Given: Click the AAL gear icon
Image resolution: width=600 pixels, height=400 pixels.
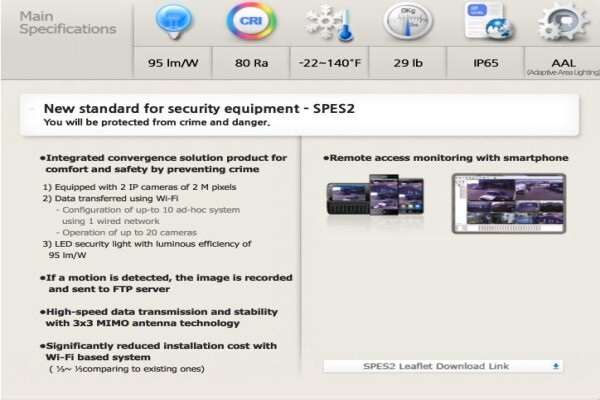Looking at the screenshot, I should [564, 22].
